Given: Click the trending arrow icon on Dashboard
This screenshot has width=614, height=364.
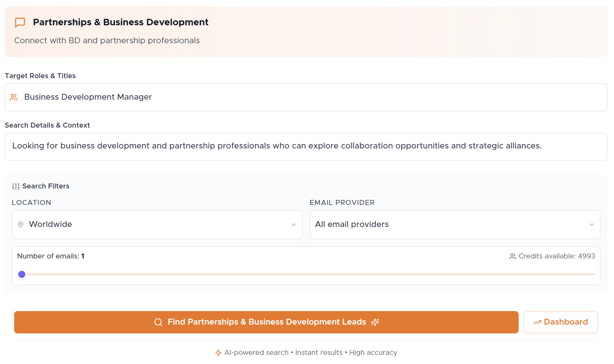Looking at the screenshot, I should point(537,322).
